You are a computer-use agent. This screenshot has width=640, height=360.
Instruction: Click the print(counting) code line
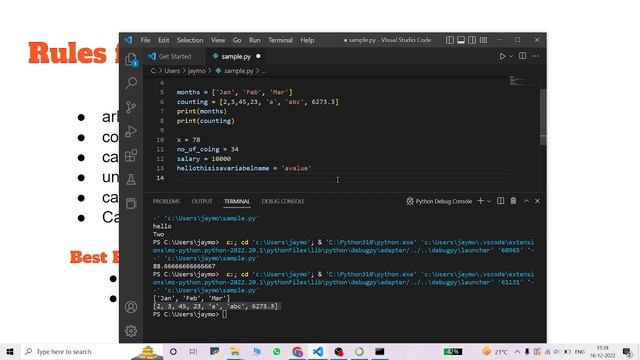tap(205, 121)
